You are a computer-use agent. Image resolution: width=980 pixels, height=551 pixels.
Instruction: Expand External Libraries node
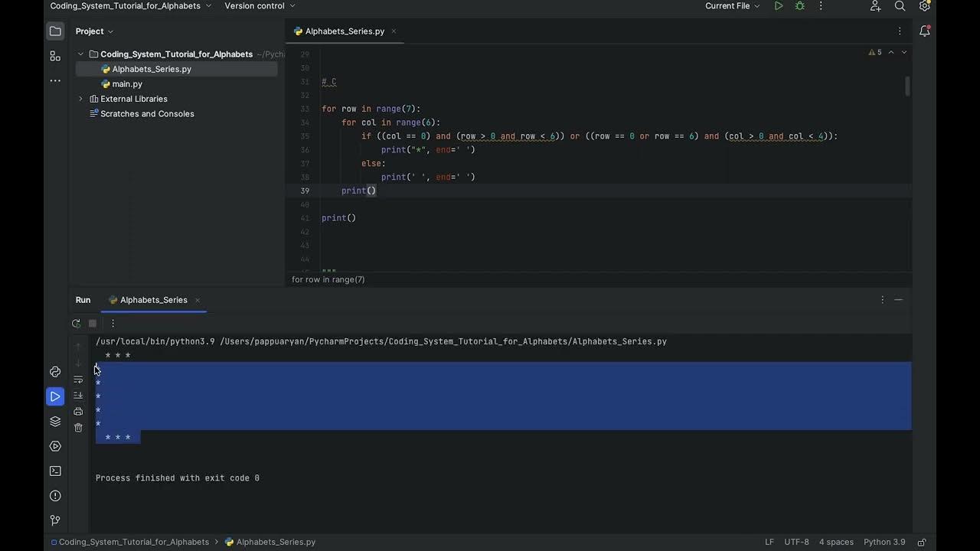[x=80, y=99]
